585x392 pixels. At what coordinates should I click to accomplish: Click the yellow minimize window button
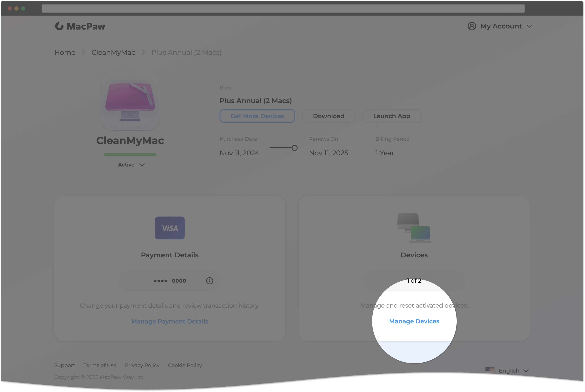16,8
